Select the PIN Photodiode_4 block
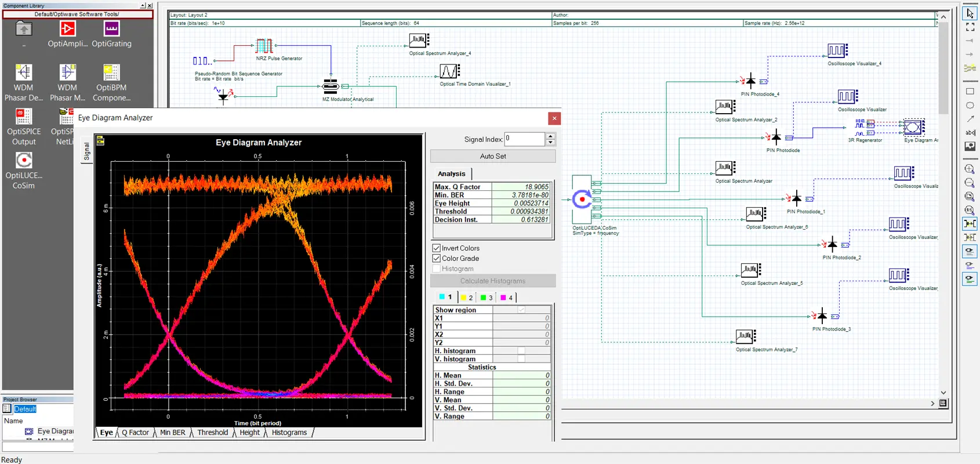Viewport: 980px width, 464px height. coord(750,81)
